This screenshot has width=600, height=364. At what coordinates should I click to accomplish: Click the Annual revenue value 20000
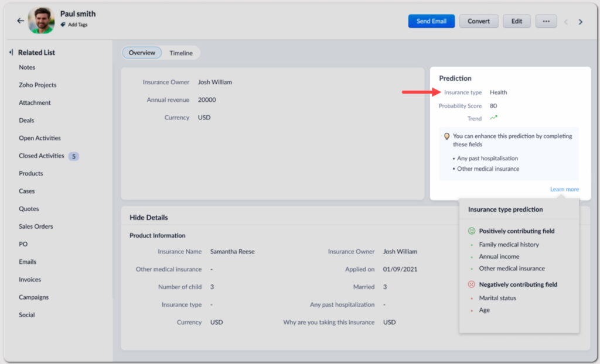coord(207,99)
